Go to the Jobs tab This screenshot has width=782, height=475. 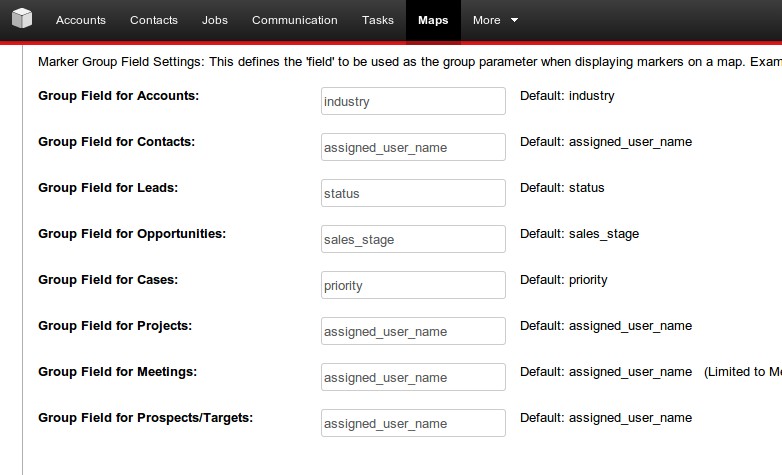point(214,20)
